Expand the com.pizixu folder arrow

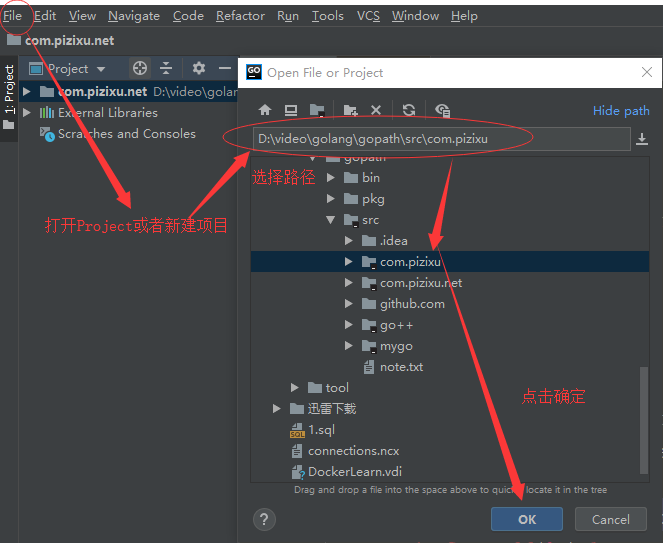(348, 262)
